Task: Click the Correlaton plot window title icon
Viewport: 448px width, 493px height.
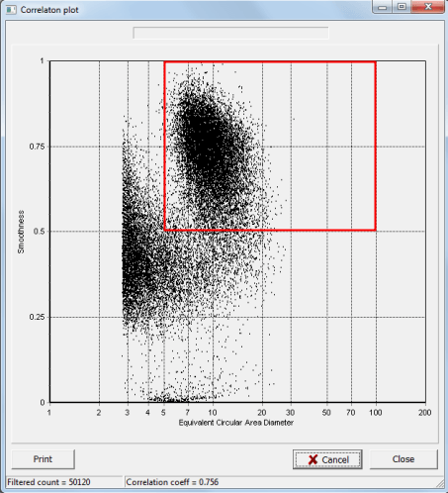Action: (x=11, y=10)
